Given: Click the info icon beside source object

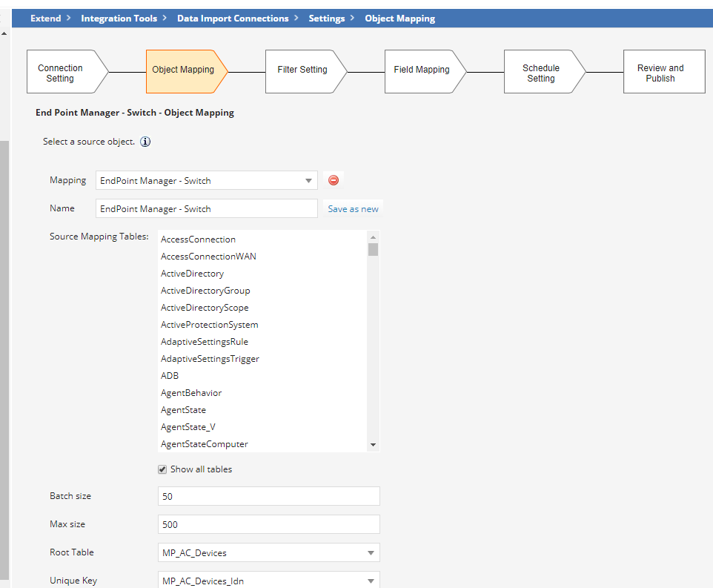Looking at the screenshot, I should point(145,142).
